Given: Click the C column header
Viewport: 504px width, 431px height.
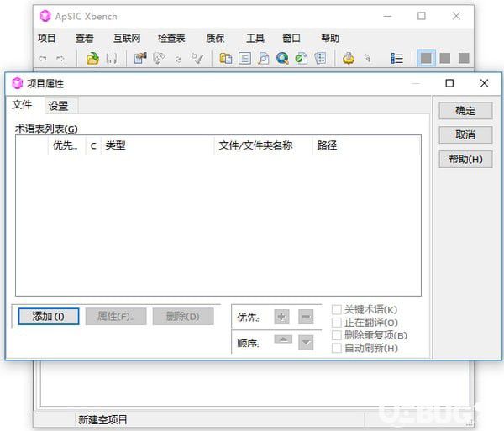Looking at the screenshot, I should pyautogui.click(x=93, y=145).
